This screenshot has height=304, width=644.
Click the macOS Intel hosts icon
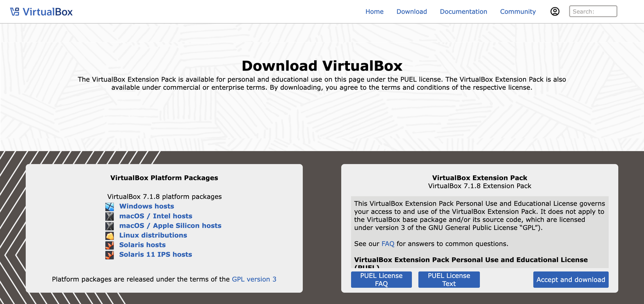[x=110, y=216]
